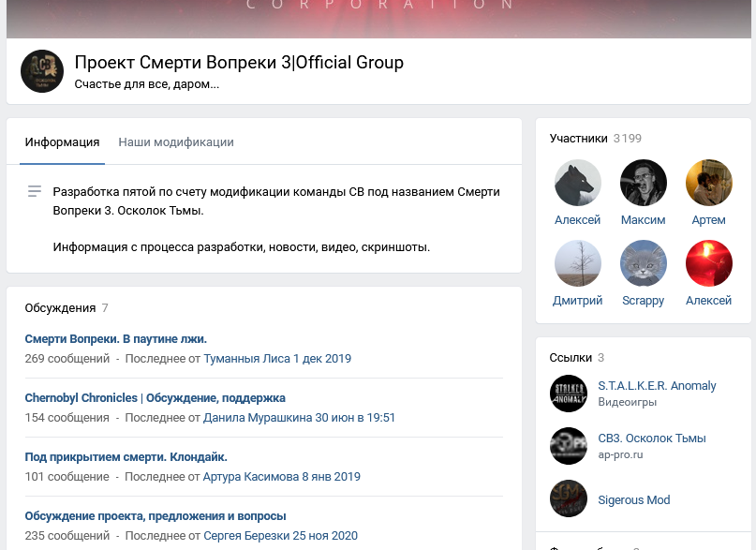Open red avatar of second Алексей
The width and height of the screenshot is (756, 550).
pos(709,263)
